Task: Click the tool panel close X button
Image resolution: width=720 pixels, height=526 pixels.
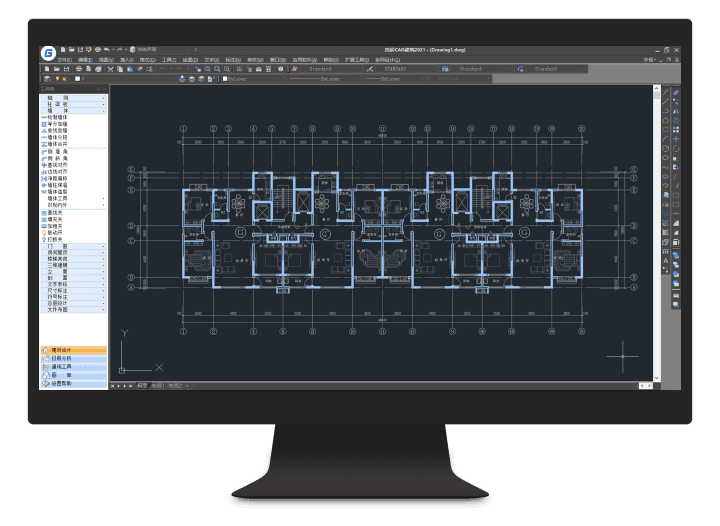Action: [x=105, y=89]
